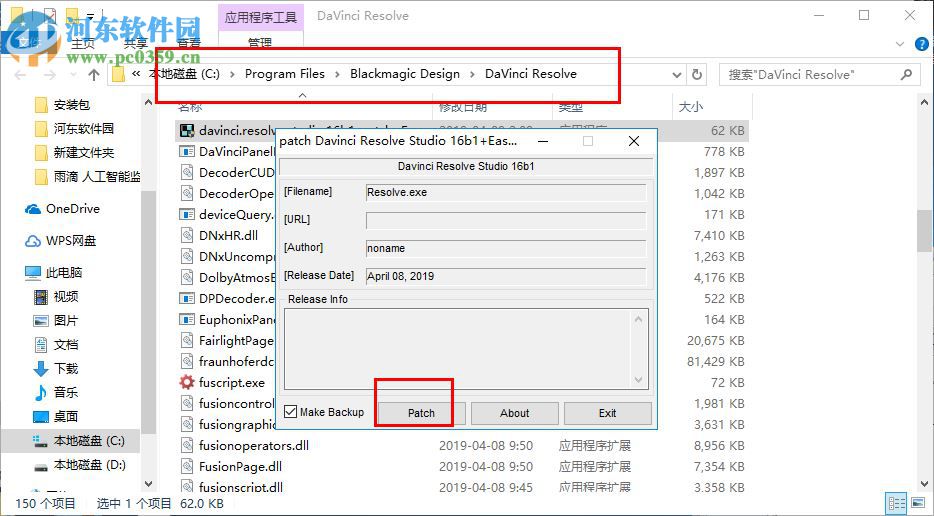Click the search magnifier icon
Image resolution: width=934 pixels, height=516 pixels.
[906, 74]
